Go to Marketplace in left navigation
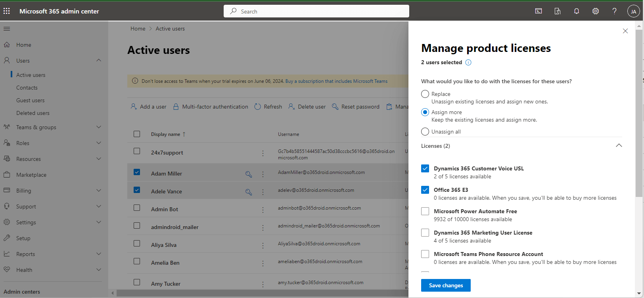 pos(31,175)
